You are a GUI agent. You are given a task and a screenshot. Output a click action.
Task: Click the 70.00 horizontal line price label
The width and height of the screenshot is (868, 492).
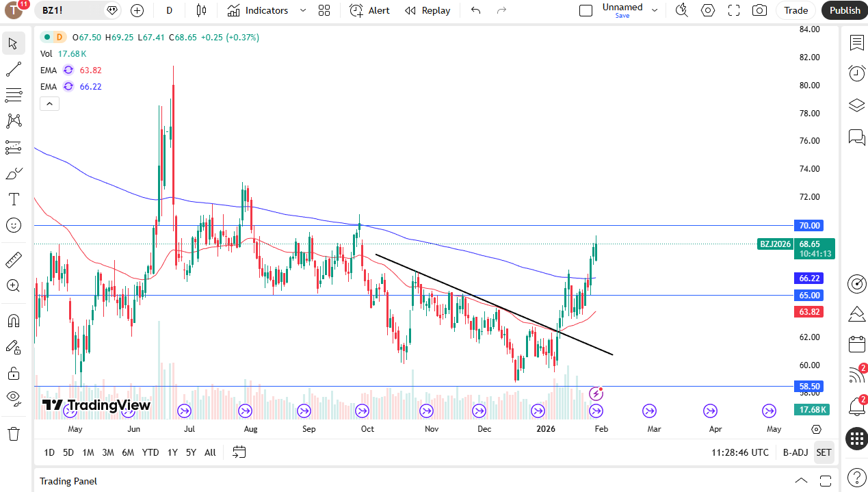click(x=809, y=226)
